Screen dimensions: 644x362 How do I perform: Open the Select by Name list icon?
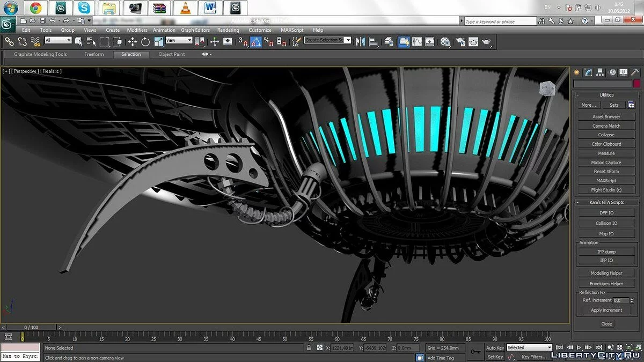[90, 42]
